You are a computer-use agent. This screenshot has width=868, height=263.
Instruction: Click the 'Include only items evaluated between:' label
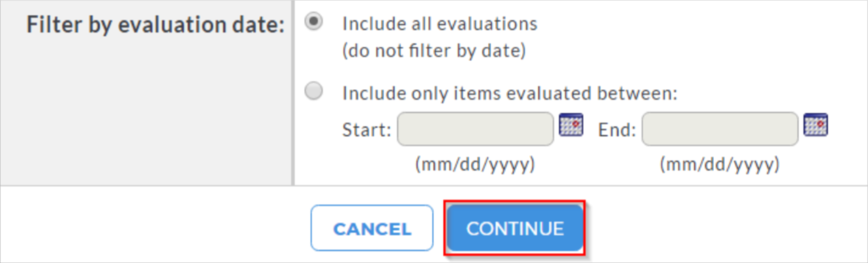510,93
